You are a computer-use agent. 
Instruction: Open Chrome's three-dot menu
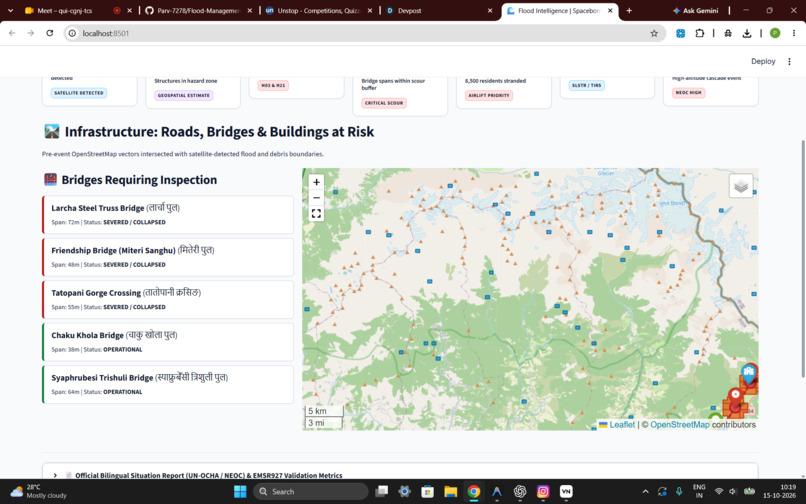(x=793, y=33)
